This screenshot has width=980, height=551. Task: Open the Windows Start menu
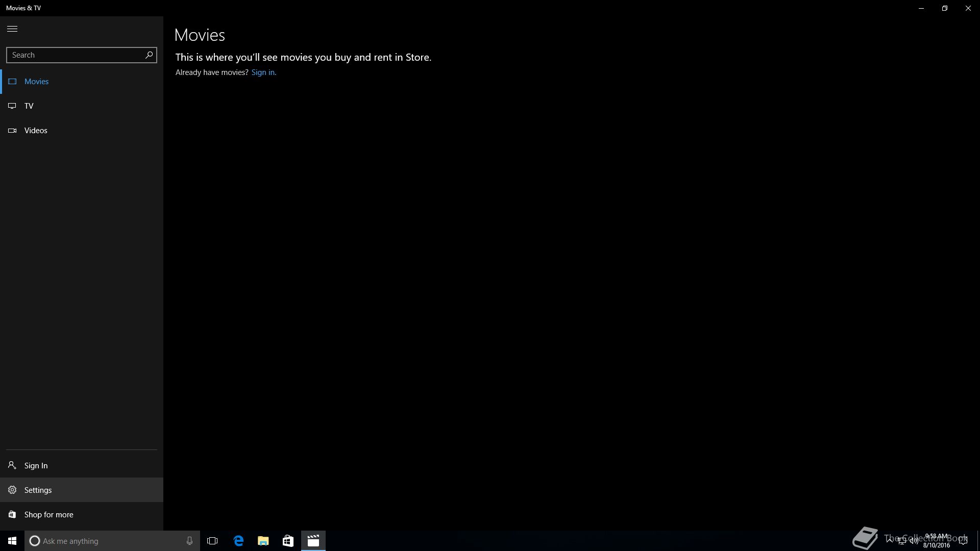(12, 541)
